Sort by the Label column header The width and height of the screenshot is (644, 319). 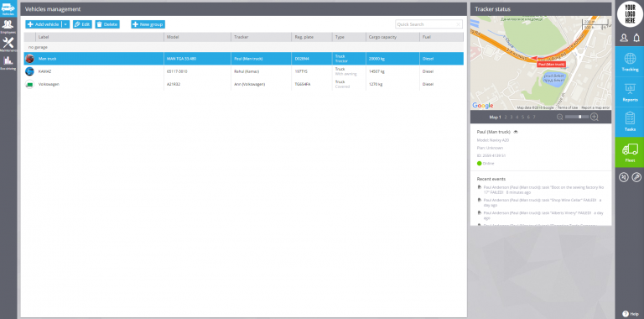click(x=100, y=37)
